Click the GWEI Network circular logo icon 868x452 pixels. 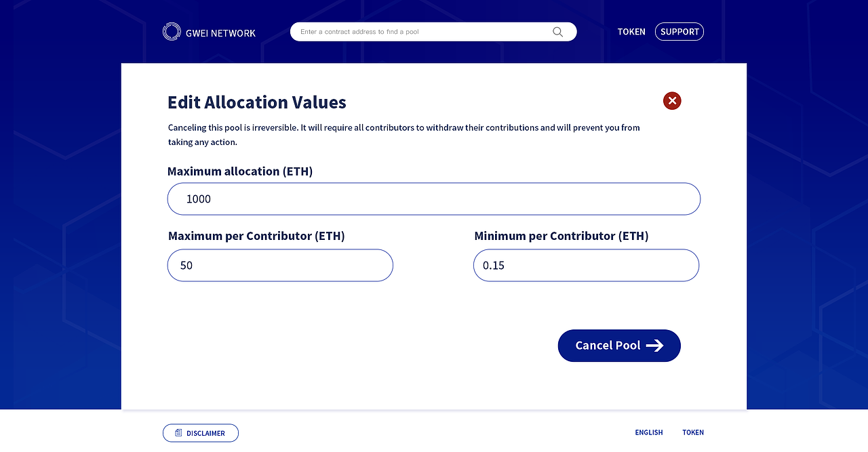click(172, 32)
